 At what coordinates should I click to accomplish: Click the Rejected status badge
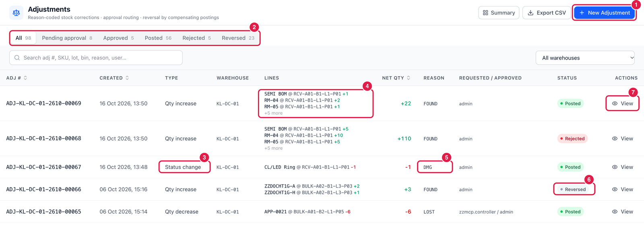tap(572, 139)
